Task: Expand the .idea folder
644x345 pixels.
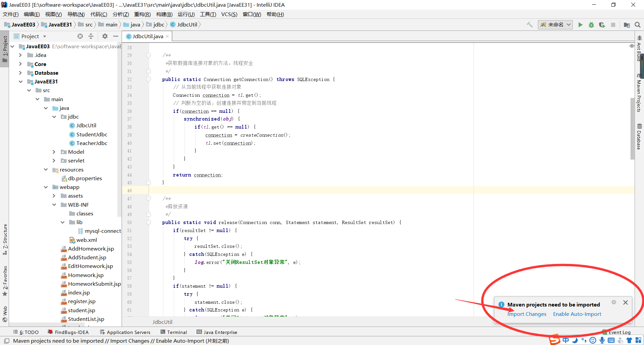Action: (20, 55)
